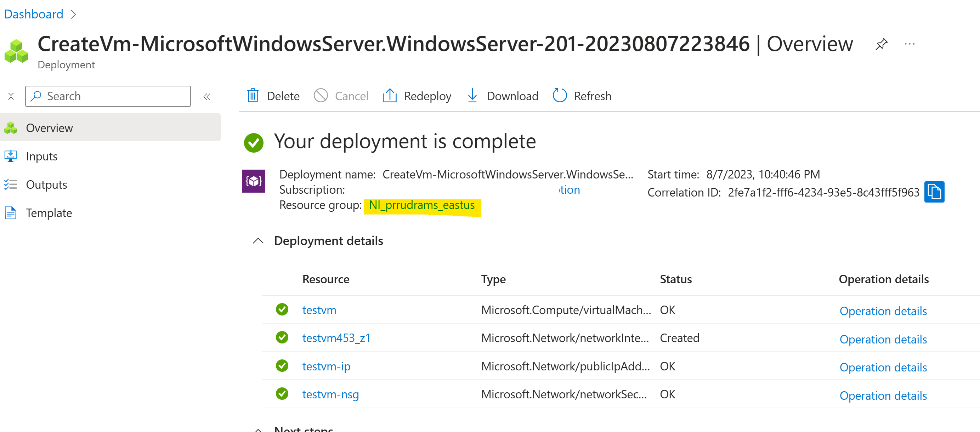Screen dimensions: 980x432
Task: Select the Microsoft.Compute/virtualMach... type cell
Action: [566, 310]
